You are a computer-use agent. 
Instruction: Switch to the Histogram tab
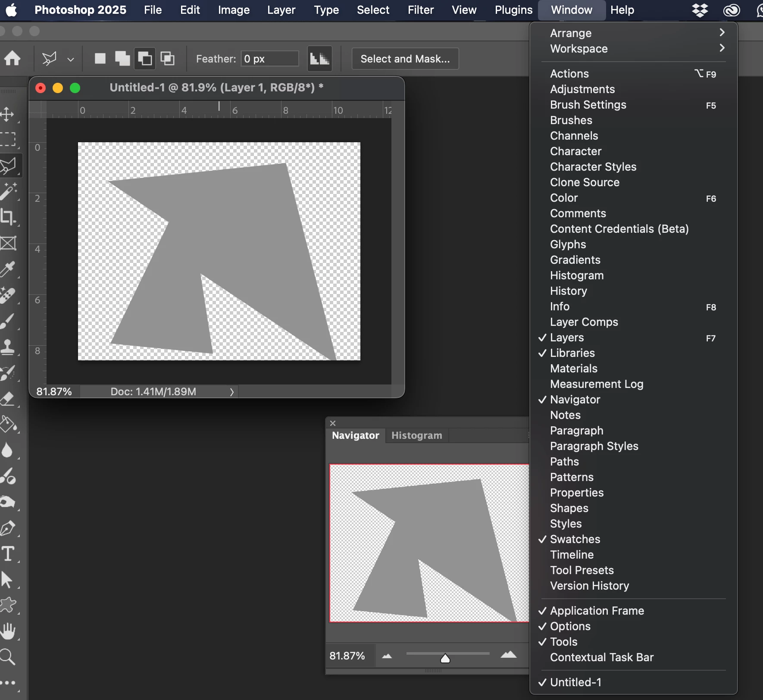click(417, 435)
